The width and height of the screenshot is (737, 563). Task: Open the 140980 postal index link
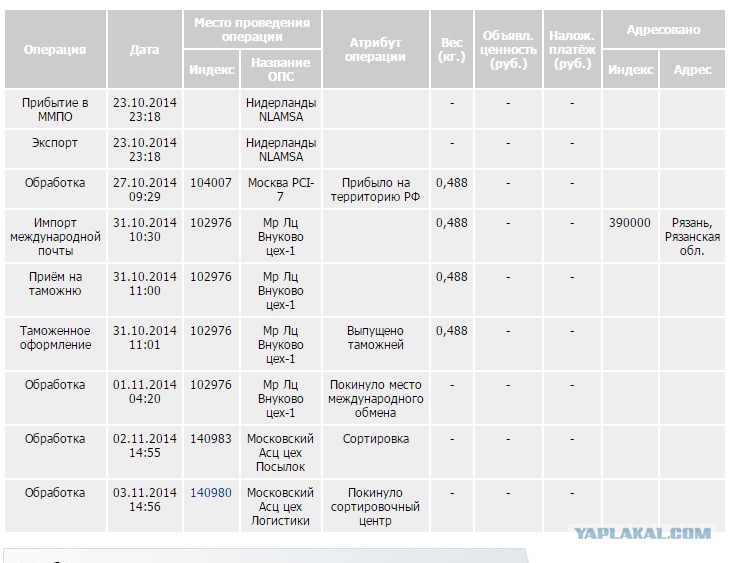pos(211,493)
